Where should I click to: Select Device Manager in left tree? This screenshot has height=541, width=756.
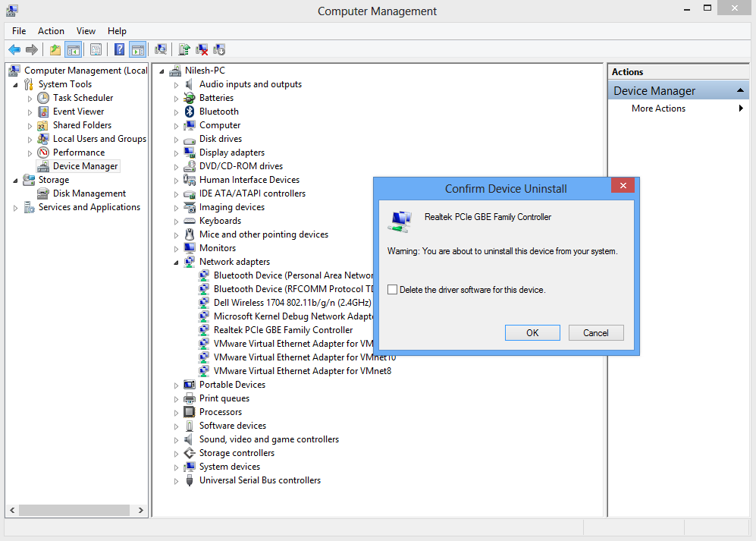click(86, 166)
